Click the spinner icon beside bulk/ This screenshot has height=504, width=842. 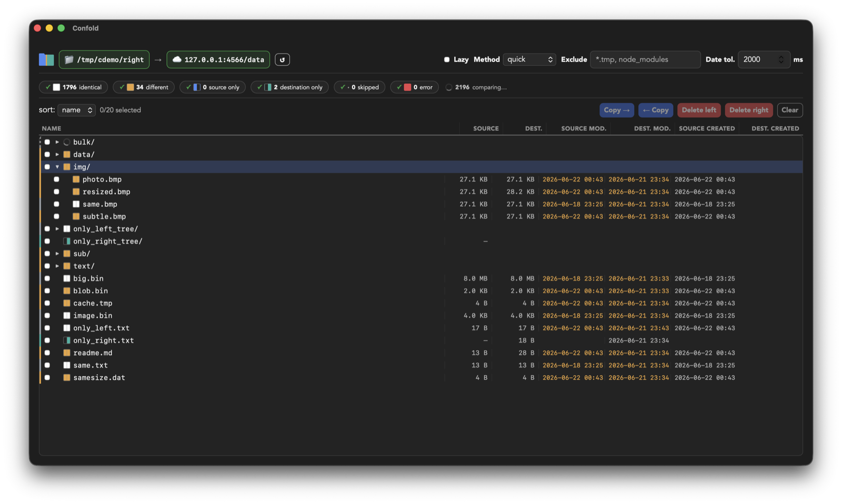(x=67, y=142)
